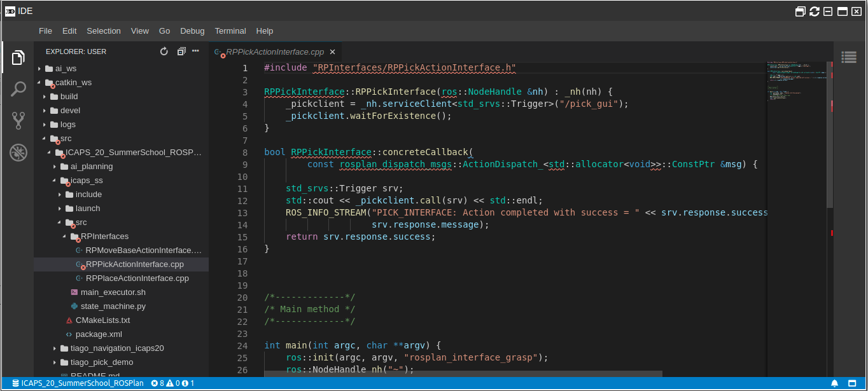Open package.xml file
The width and height of the screenshot is (868, 391).
pyautogui.click(x=121, y=334)
